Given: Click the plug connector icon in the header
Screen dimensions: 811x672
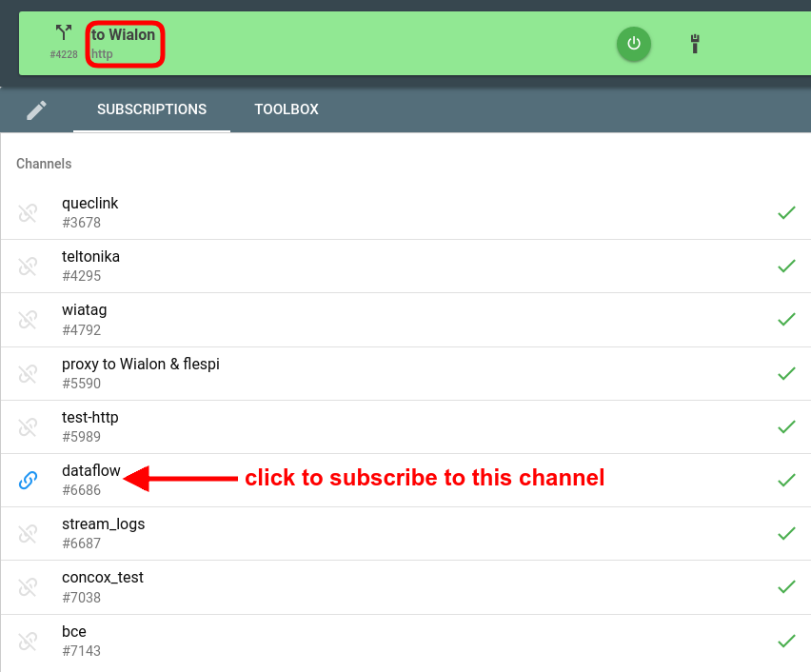Looking at the screenshot, I should tap(695, 44).
